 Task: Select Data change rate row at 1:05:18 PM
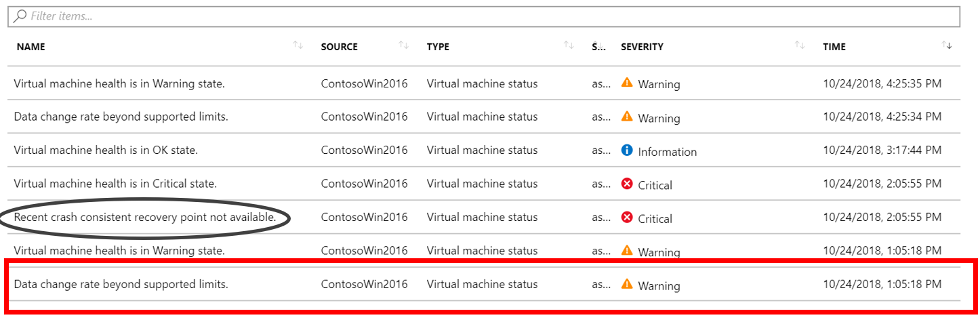(484, 284)
